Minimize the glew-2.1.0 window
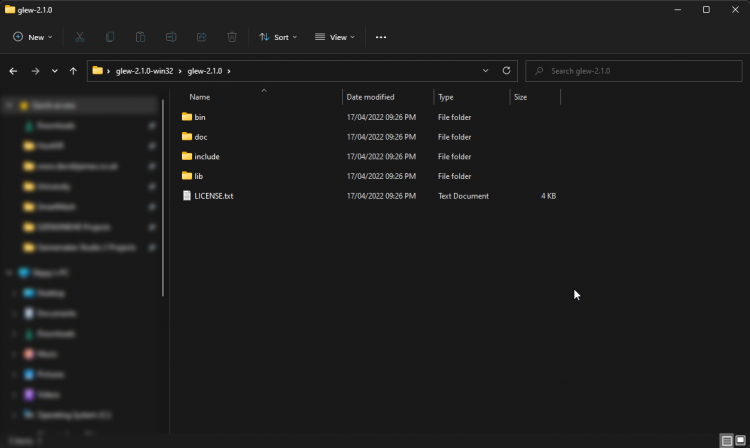The width and height of the screenshot is (750, 448). click(x=677, y=10)
